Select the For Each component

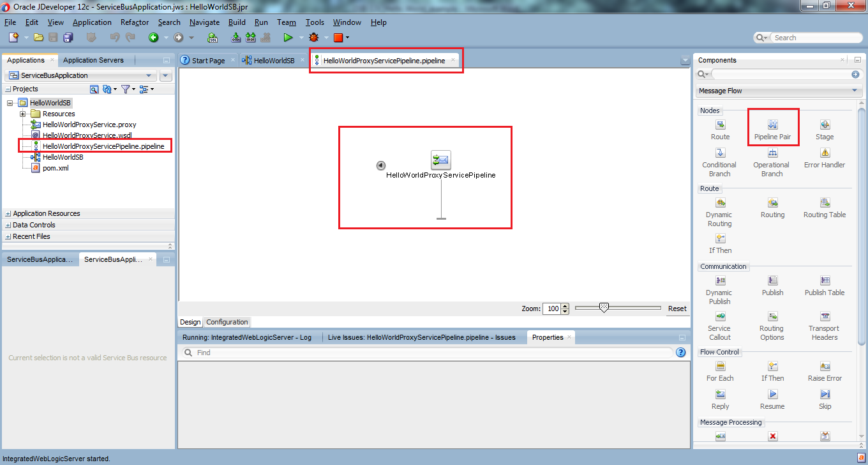pyautogui.click(x=720, y=372)
